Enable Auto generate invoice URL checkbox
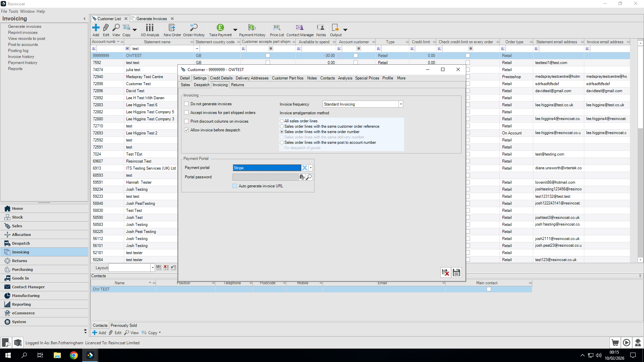 click(x=235, y=186)
